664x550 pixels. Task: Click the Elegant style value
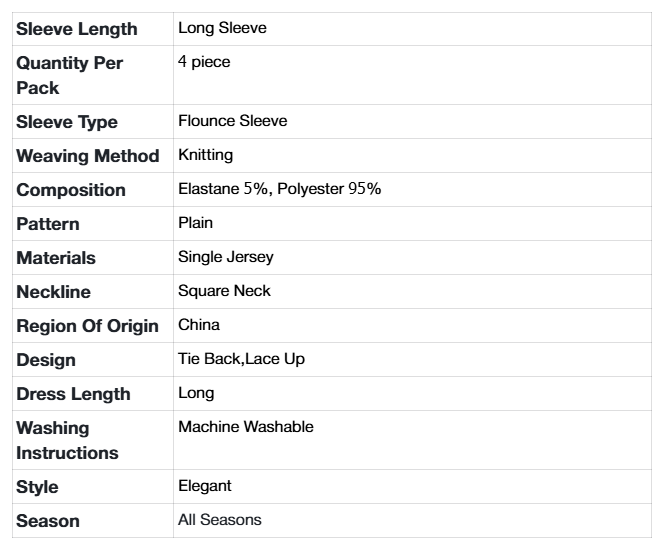pyautogui.click(x=204, y=486)
